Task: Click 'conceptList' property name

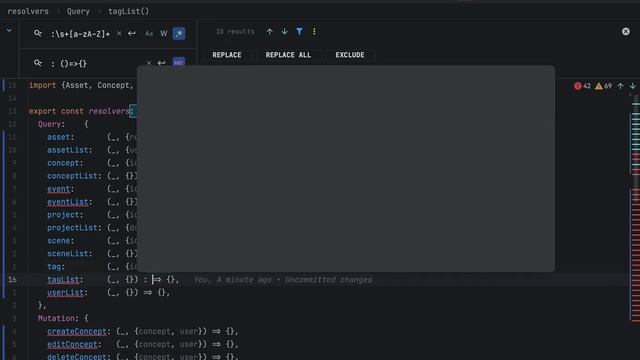Action: [x=72, y=176]
